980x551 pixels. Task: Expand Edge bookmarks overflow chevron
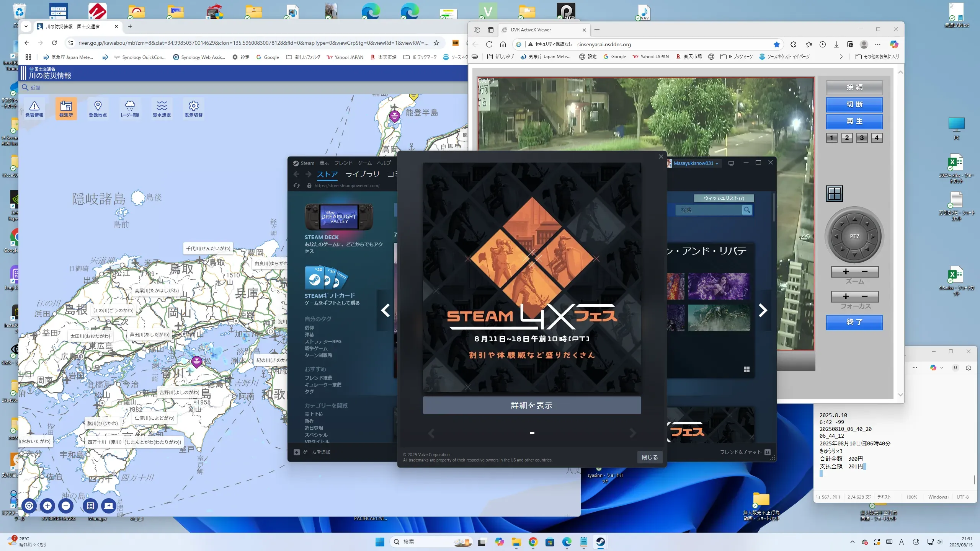point(841,57)
